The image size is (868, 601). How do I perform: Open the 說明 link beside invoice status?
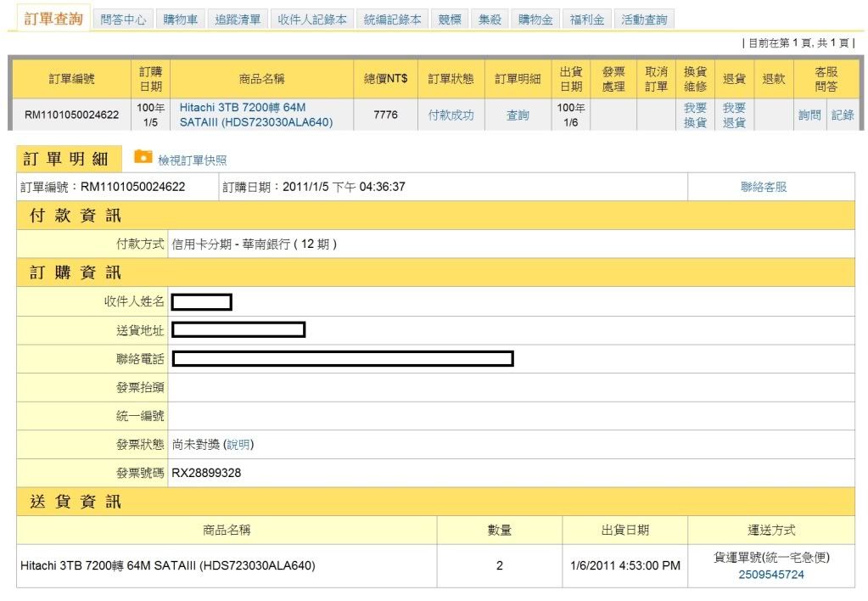click(238, 444)
